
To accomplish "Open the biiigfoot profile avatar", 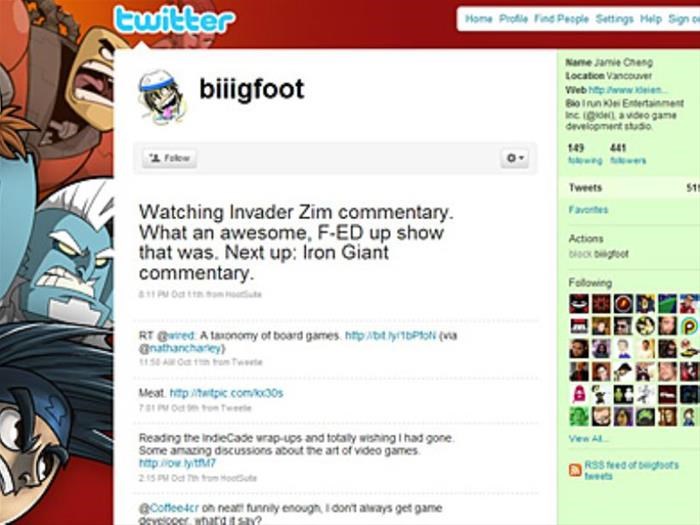I will click(161, 97).
